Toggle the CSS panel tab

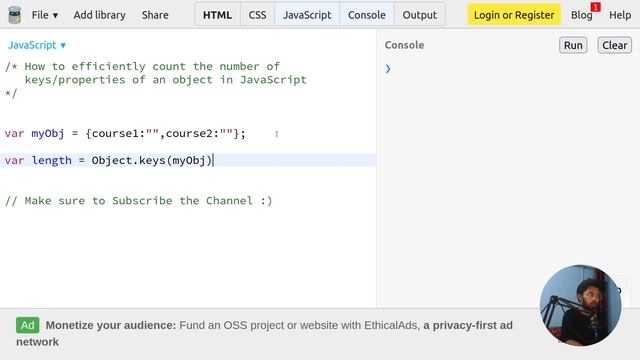(257, 15)
